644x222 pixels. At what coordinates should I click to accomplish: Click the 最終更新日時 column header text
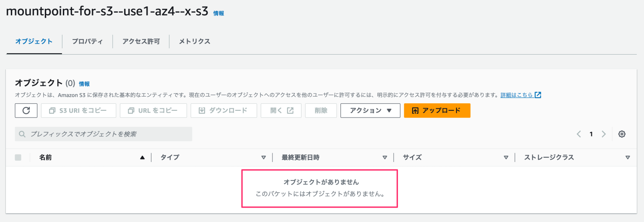coord(301,157)
